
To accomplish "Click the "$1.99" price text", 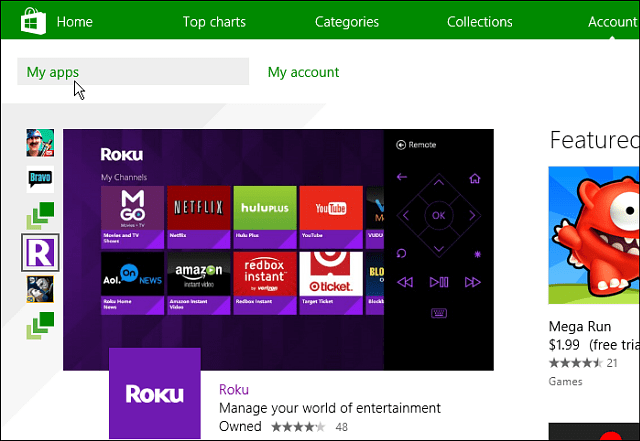I will pyautogui.click(x=564, y=345).
